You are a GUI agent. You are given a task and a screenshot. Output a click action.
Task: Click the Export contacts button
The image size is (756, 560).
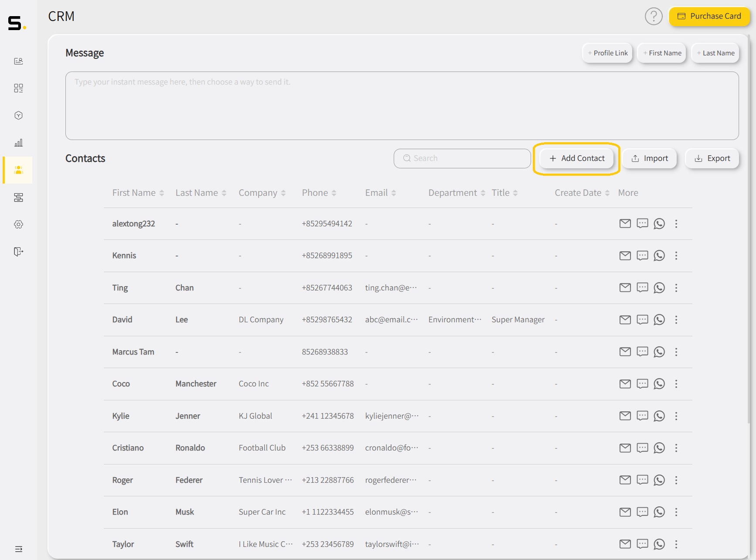712,158
